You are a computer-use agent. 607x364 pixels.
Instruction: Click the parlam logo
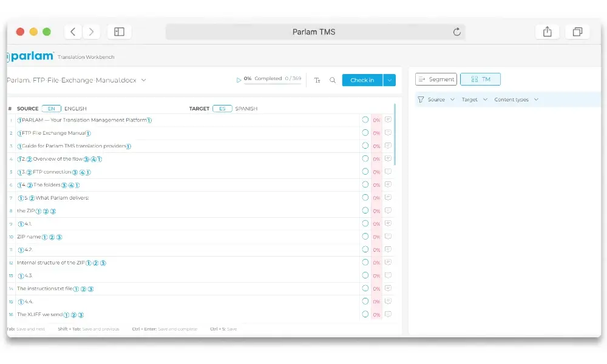[x=30, y=56]
